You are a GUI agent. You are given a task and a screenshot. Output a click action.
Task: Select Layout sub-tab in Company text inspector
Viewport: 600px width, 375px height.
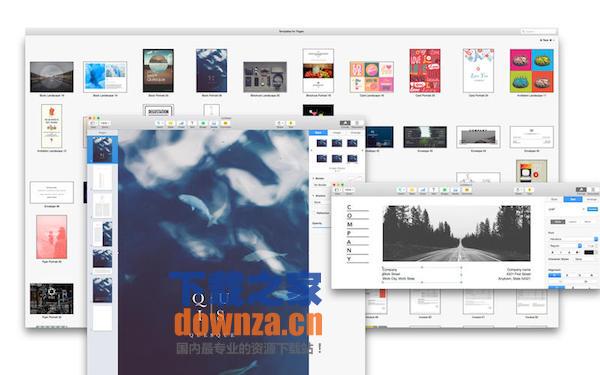click(572, 222)
